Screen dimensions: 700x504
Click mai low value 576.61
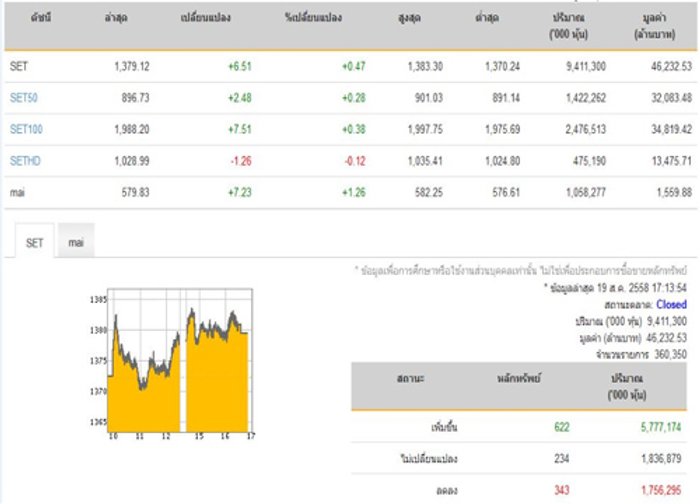(x=506, y=192)
